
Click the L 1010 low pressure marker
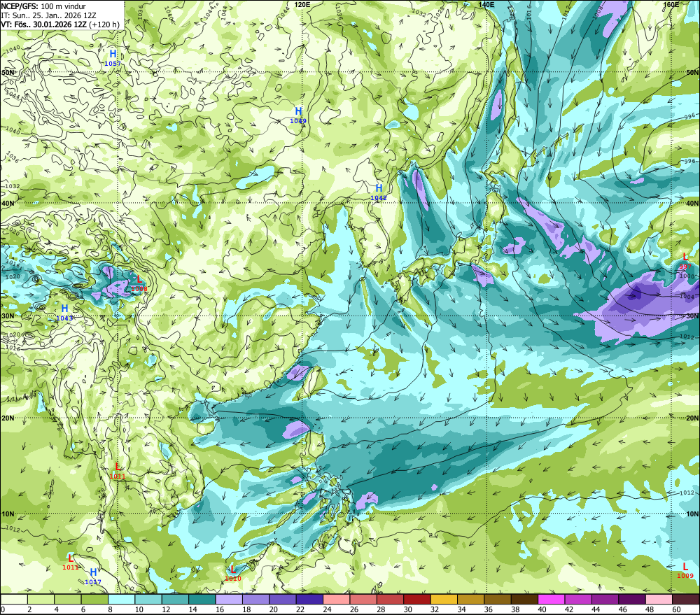click(x=233, y=574)
